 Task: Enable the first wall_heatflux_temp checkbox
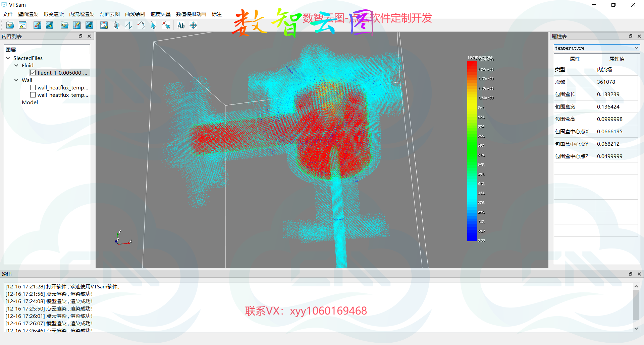33,87
